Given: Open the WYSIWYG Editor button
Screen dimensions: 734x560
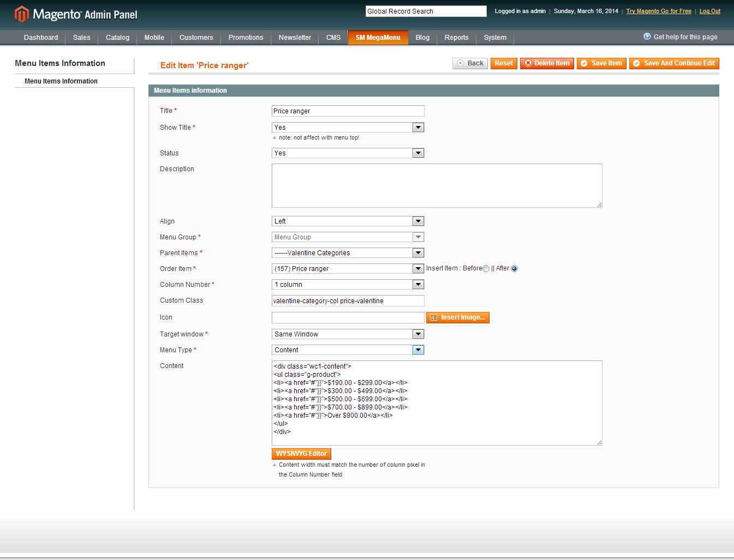Looking at the screenshot, I should [x=301, y=454].
